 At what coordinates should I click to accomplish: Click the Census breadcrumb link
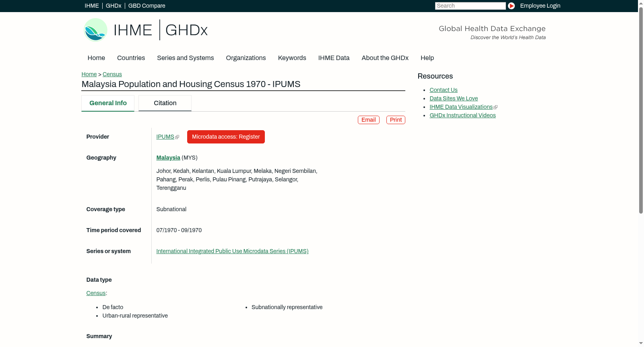[112, 75]
